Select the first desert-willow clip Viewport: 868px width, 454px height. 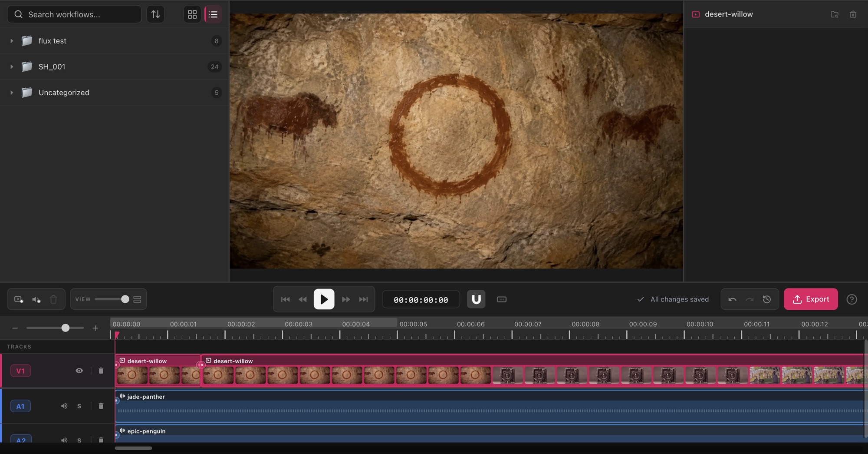[x=158, y=371]
